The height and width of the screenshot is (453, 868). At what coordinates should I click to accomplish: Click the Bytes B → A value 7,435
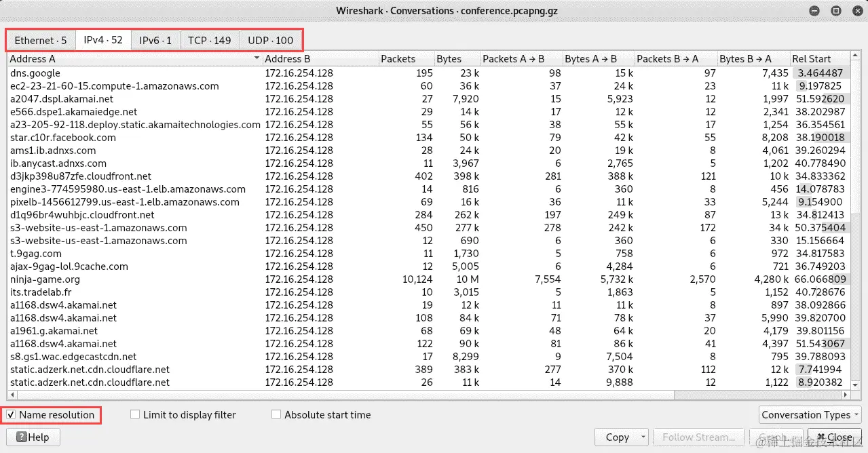point(775,73)
